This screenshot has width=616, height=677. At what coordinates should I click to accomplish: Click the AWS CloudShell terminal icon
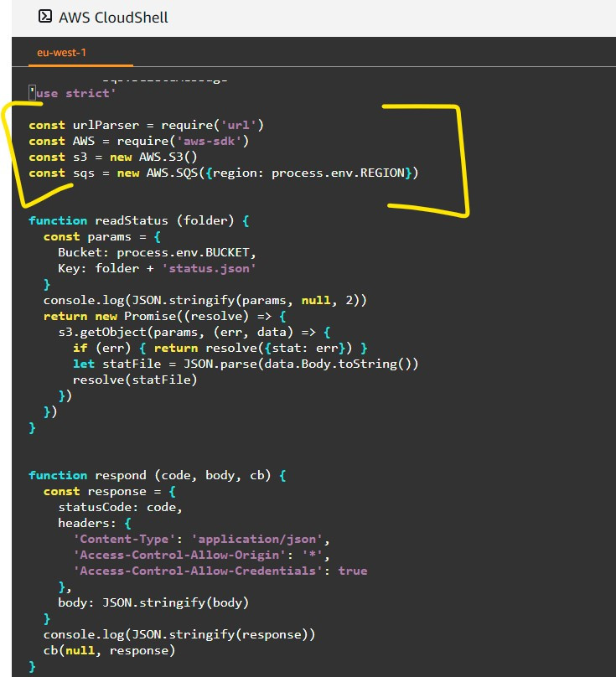coord(45,17)
